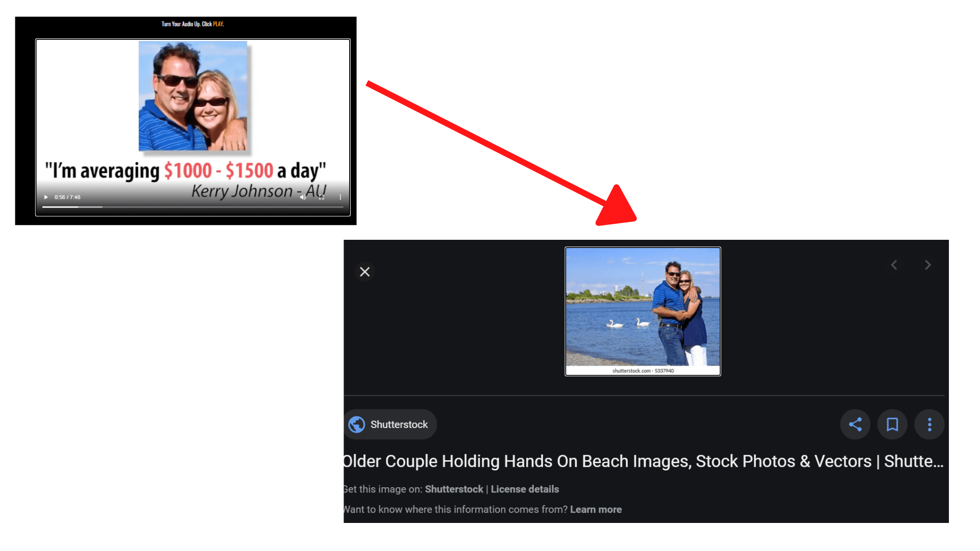Open the video player's three-dot options menu
Viewport: 980px width, 551px height.
point(340,197)
